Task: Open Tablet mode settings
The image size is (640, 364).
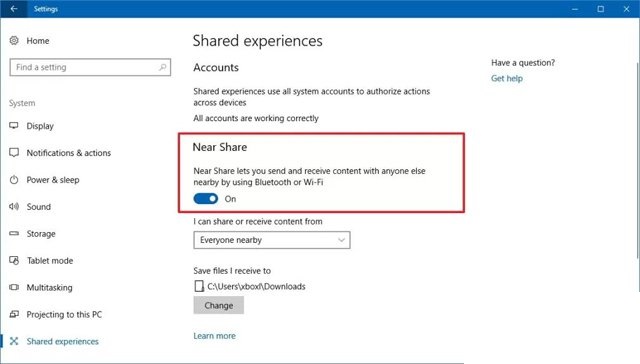Action: point(50,260)
